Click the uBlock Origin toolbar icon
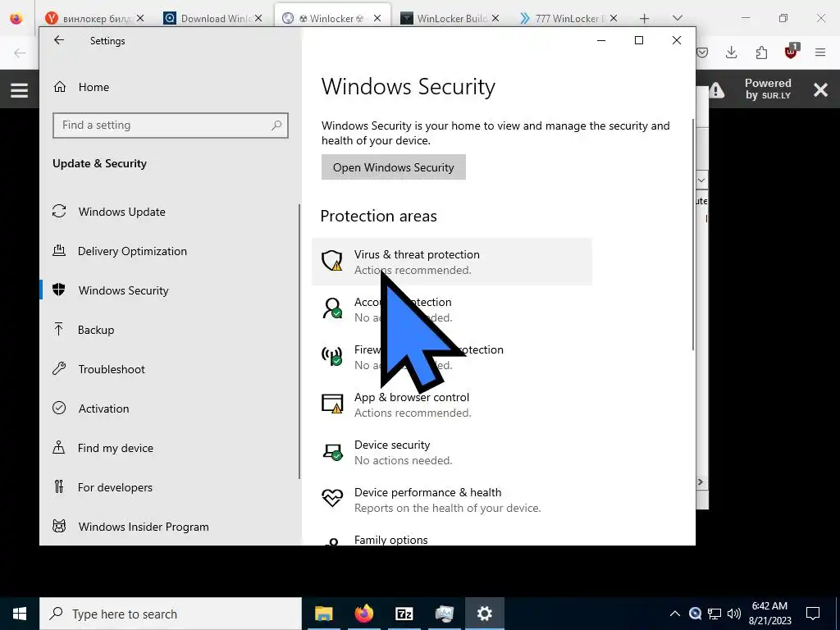The height and width of the screenshot is (630, 840). click(791, 52)
